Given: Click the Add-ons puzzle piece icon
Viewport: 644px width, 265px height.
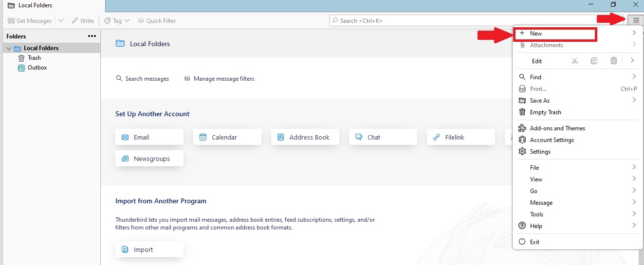Looking at the screenshot, I should click(522, 128).
